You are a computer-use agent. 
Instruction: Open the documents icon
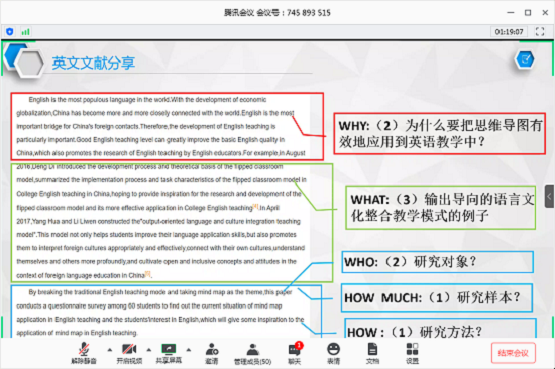[372, 353]
